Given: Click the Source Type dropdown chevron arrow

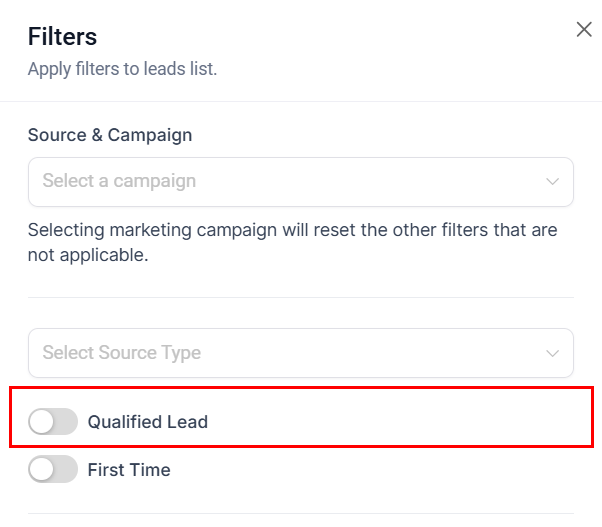Looking at the screenshot, I should coord(552,353).
